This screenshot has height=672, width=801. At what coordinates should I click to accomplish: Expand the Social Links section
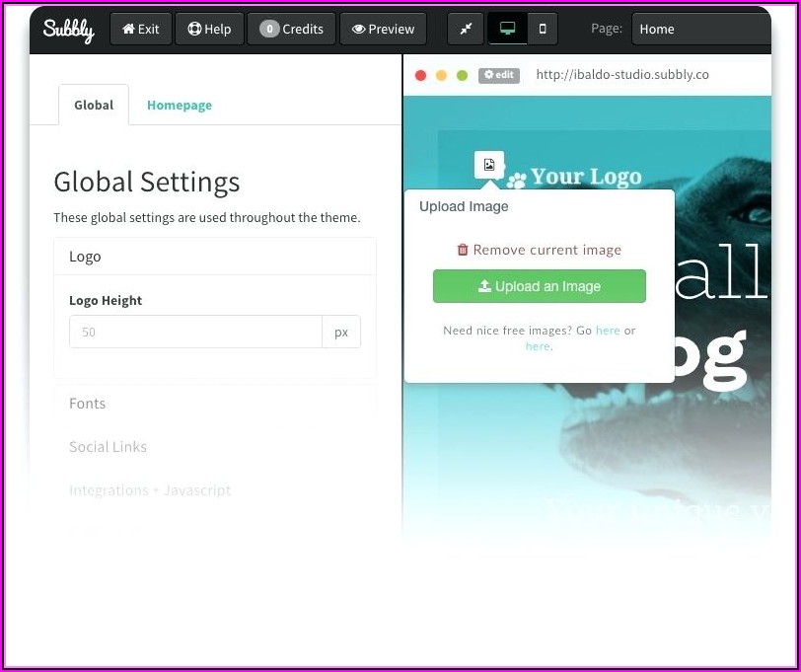[x=108, y=447]
